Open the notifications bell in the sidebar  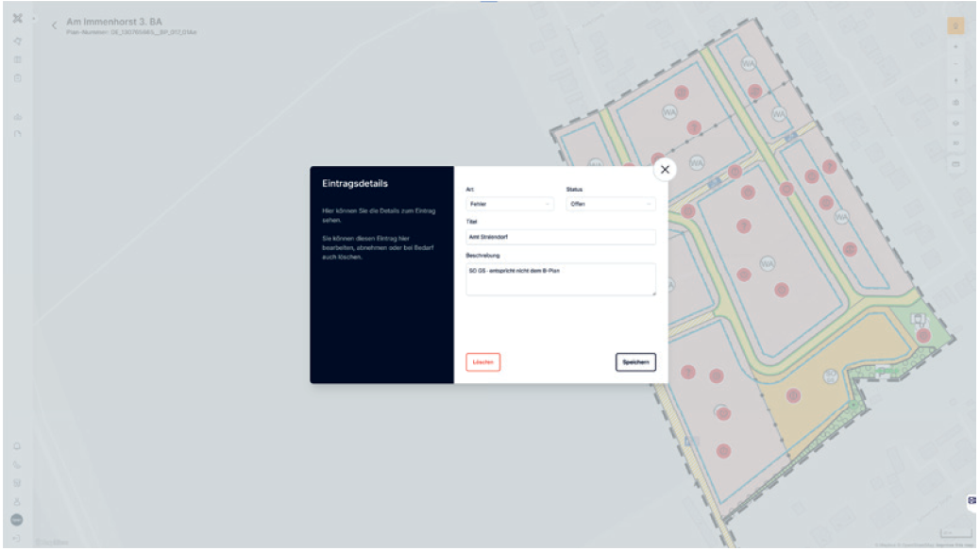17,445
